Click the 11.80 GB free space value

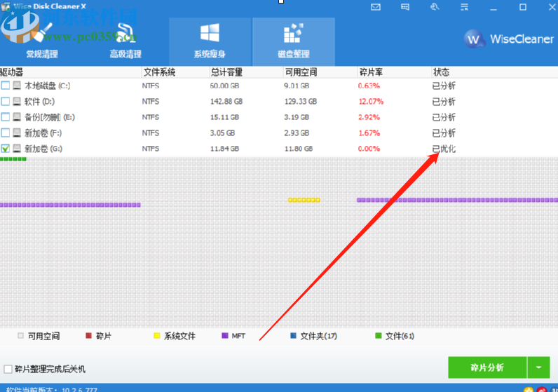[299, 149]
